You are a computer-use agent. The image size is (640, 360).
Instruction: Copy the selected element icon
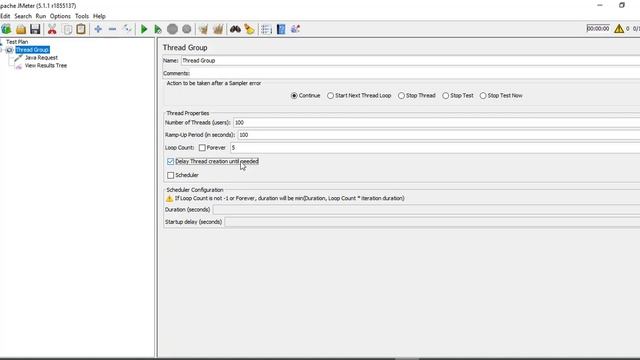coord(67,29)
